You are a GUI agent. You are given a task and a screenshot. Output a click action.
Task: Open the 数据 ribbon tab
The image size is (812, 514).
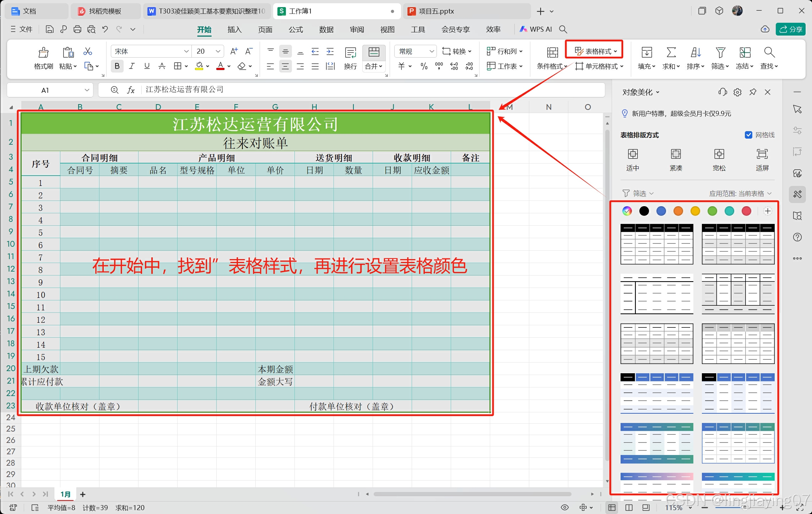point(326,30)
